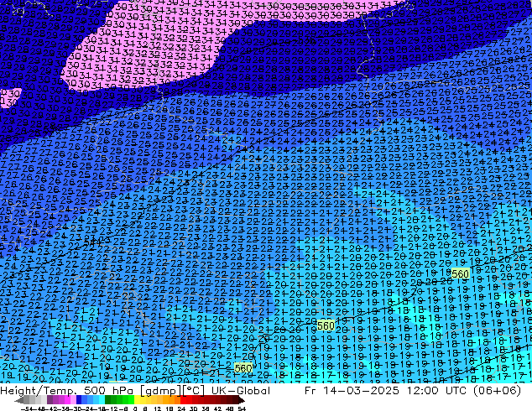Click the '[°C]' unit label
The height and width of the screenshot is (411, 532).
pos(194,391)
